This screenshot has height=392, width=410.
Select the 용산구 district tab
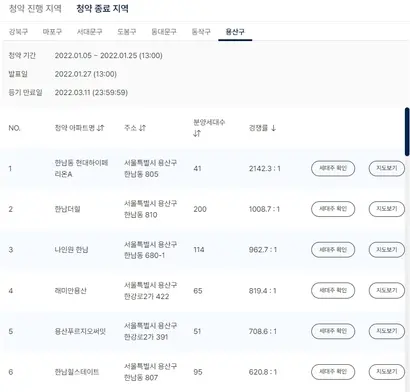pos(235,32)
